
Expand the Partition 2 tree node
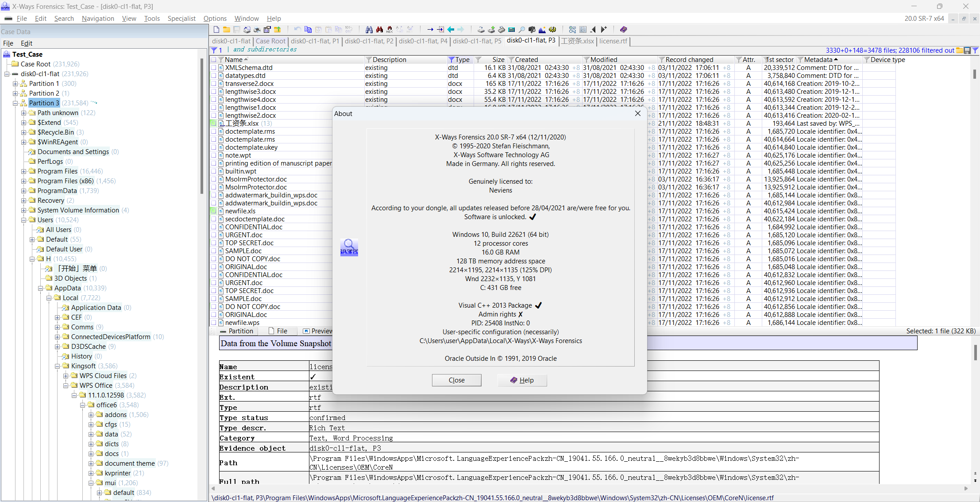pos(15,93)
